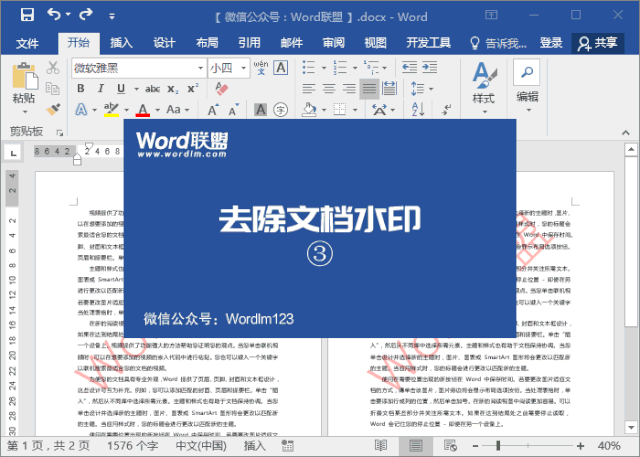Open the undo history dropdown arrow

tap(68, 15)
